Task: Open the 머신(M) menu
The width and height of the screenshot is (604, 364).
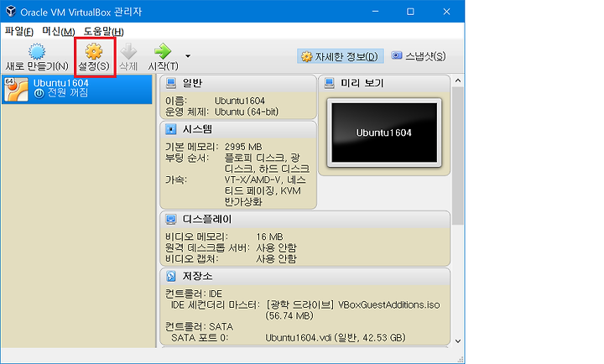Action: coord(58,31)
